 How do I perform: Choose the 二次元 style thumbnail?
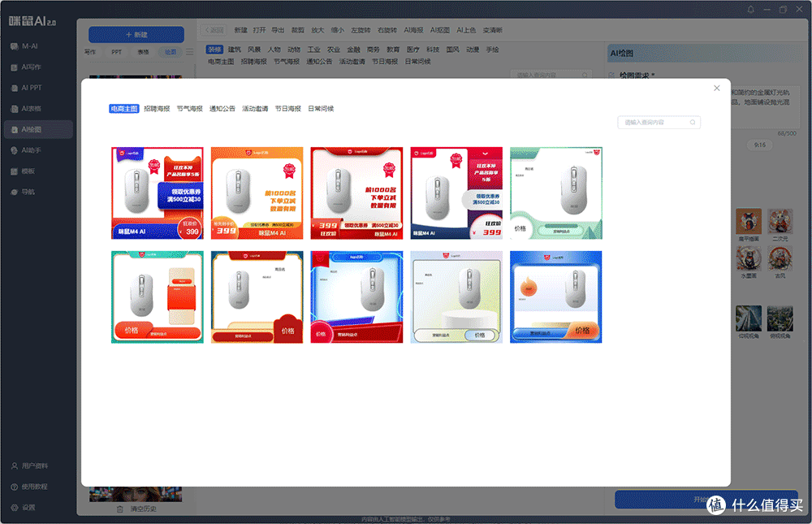[x=780, y=221]
